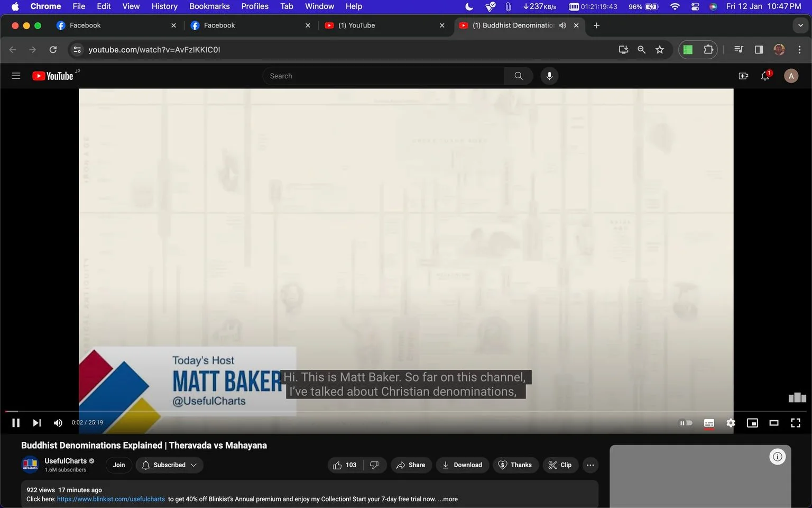Open the blinkist.com/usefulcharts link
Screen dimensions: 812x508
point(111,499)
